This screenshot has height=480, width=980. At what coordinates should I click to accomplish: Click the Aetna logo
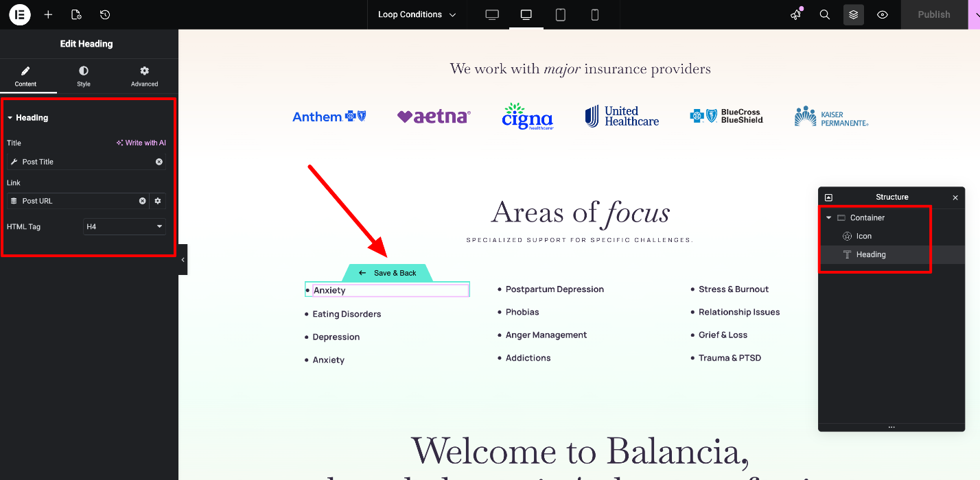pos(434,117)
